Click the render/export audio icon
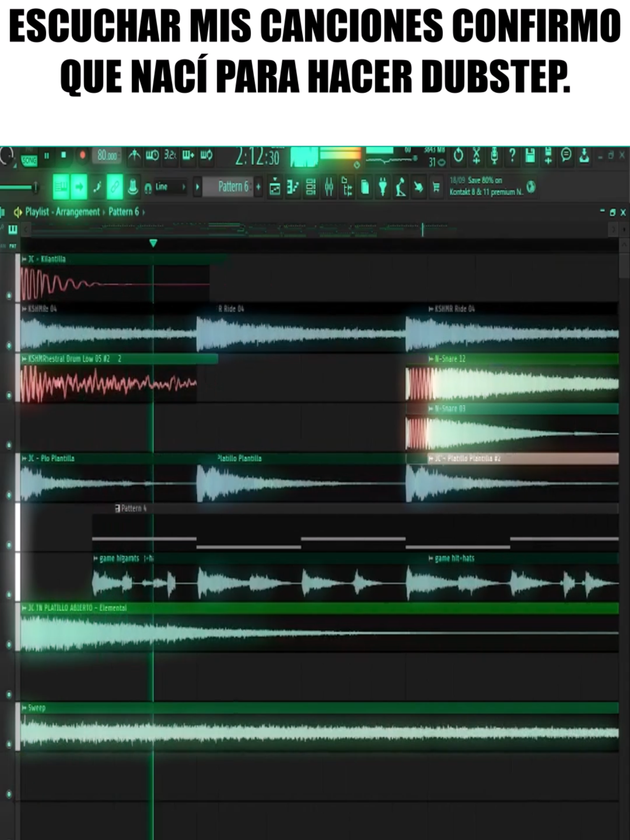The height and width of the screenshot is (840, 630). coord(548,155)
